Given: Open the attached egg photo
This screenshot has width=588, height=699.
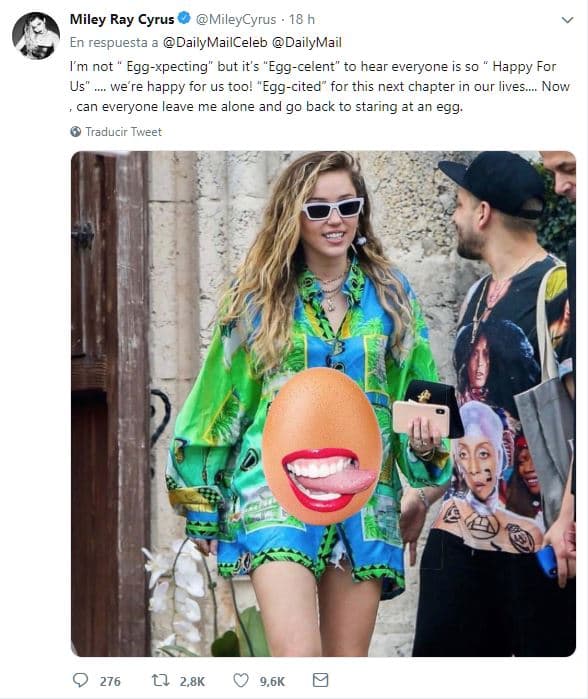Looking at the screenshot, I should 323,404.
